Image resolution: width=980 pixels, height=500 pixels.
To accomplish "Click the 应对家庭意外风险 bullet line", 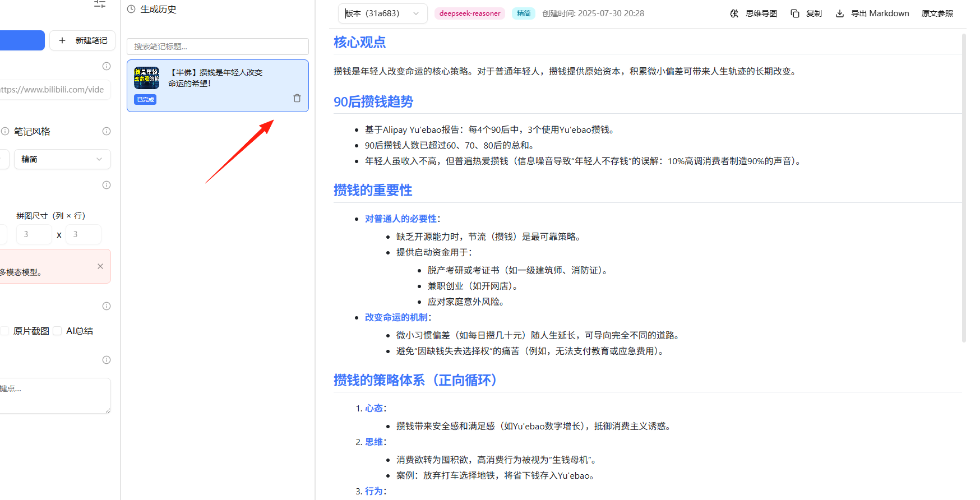I will point(467,302).
